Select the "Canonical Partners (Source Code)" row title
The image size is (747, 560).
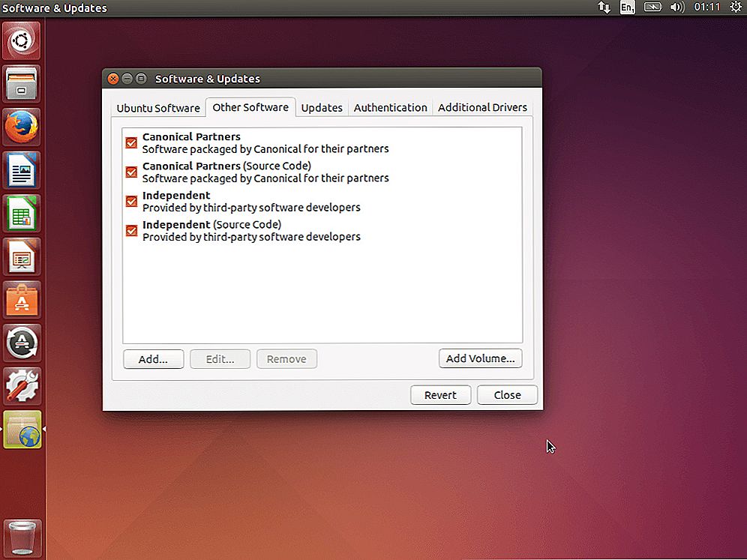pyautogui.click(x=226, y=166)
